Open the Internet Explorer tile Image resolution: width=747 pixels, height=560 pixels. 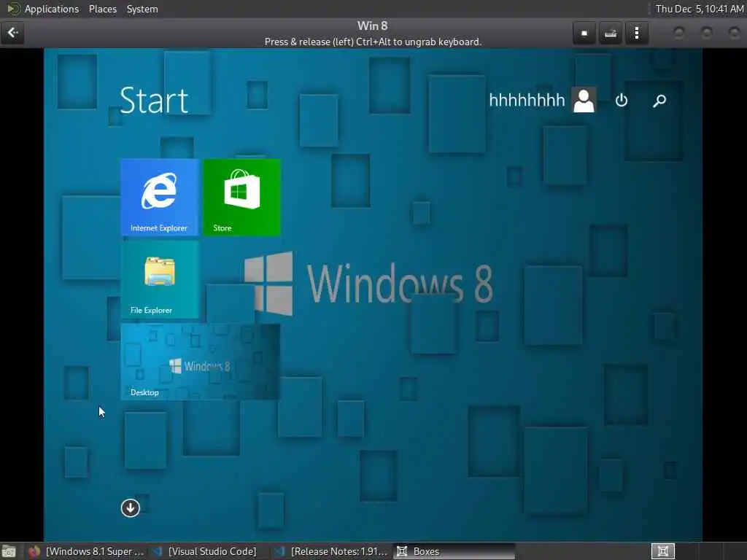click(x=160, y=197)
